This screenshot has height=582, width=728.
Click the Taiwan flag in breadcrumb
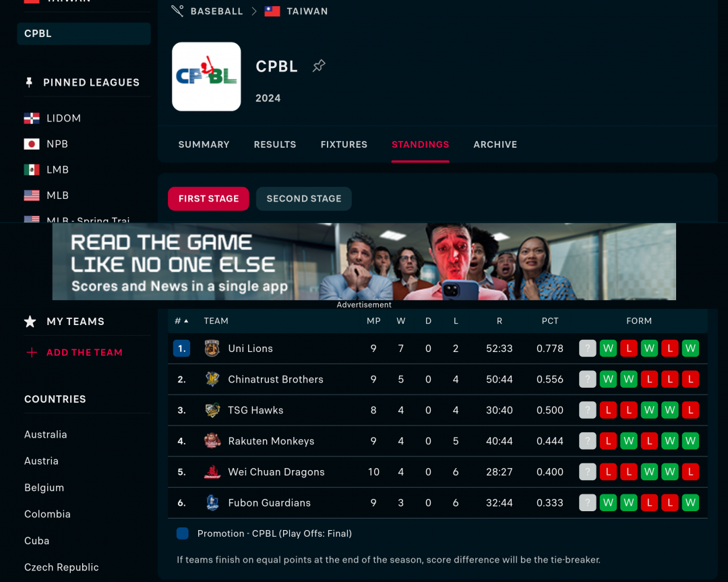click(x=272, y=11)
